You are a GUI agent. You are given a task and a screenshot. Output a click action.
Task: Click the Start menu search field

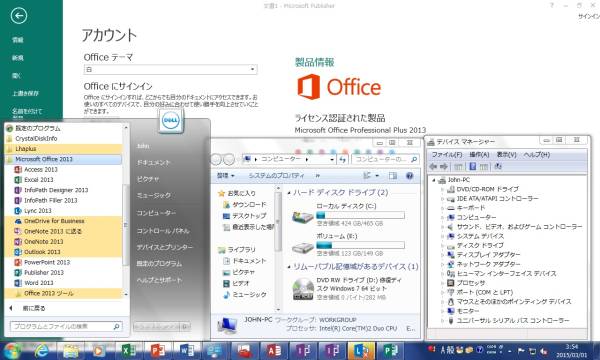(66, 326)
